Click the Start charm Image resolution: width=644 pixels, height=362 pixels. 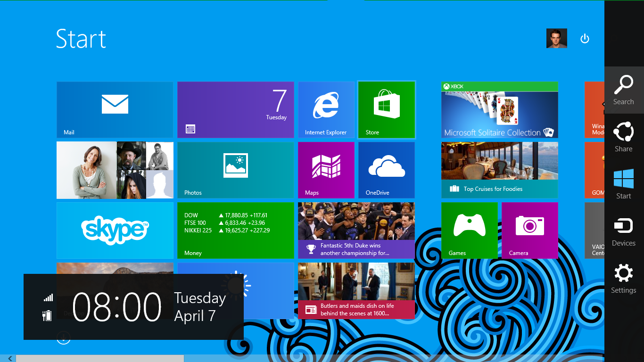[x=624, y=184]
